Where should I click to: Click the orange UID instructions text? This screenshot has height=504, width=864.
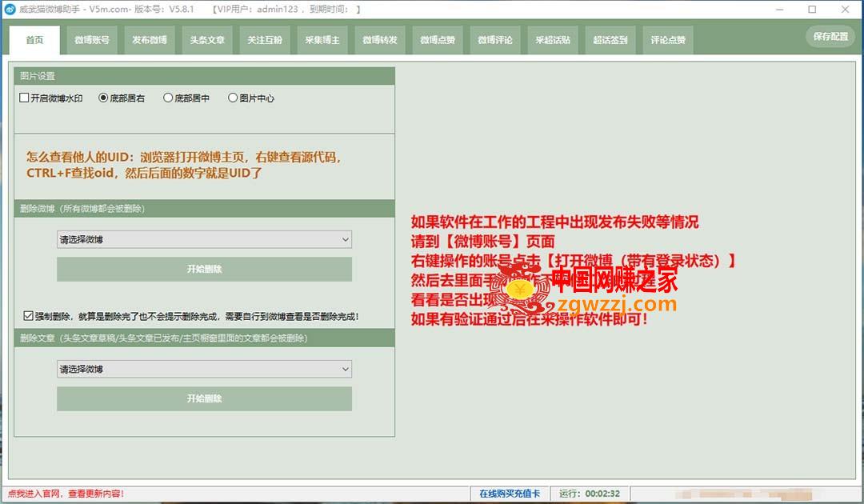tap(184, 165)
